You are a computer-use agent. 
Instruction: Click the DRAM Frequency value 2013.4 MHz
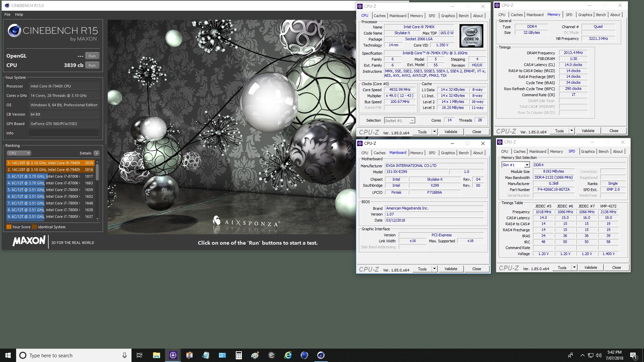[573, 53]
